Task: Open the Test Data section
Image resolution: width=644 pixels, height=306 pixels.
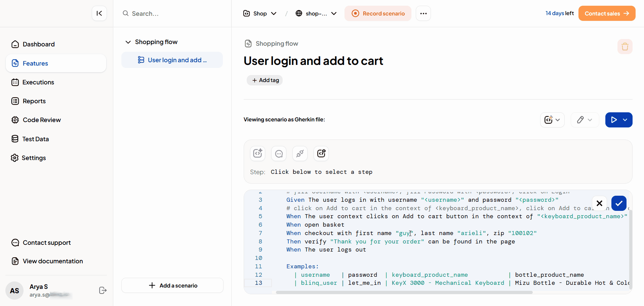Action: pyautogui.click(x=36, y=139)
